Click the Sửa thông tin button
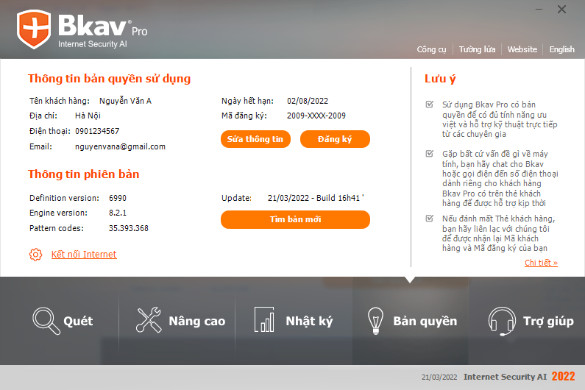The image size is (585, 390). pos(256,139)
